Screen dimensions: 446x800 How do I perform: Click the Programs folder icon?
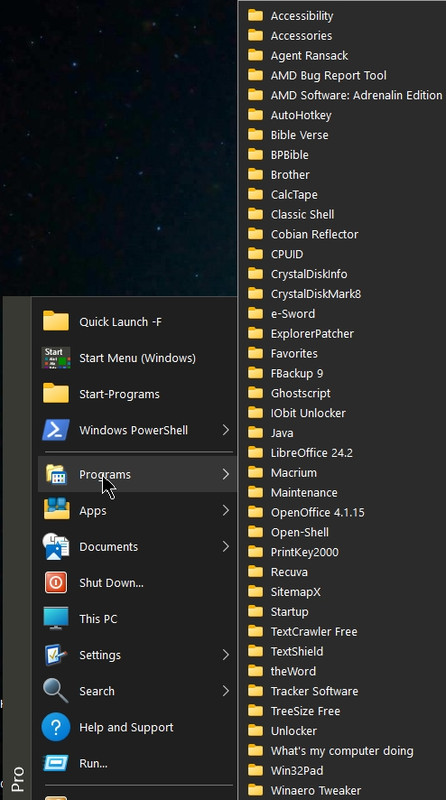pyautogui.click(x=56, y=474)
